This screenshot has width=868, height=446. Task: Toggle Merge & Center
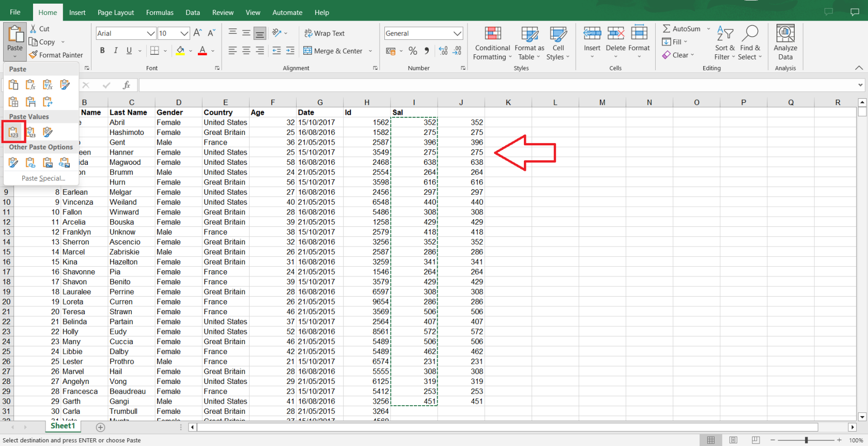click(333, 51)
